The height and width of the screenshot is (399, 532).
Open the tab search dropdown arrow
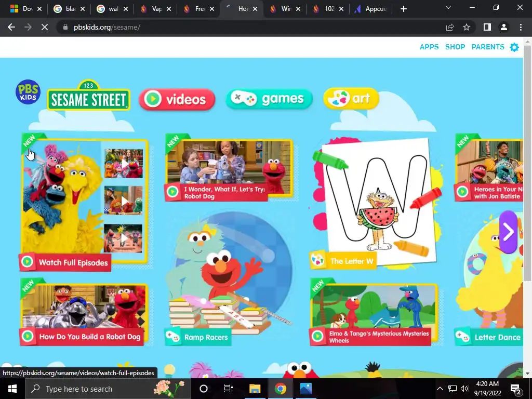[448, 7]
